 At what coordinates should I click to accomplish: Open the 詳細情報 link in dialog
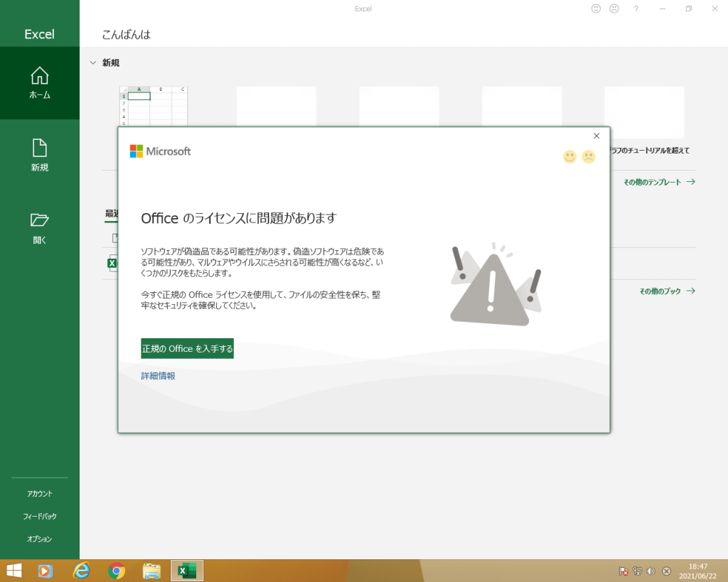pyautogui.click(x=158, y=376)
